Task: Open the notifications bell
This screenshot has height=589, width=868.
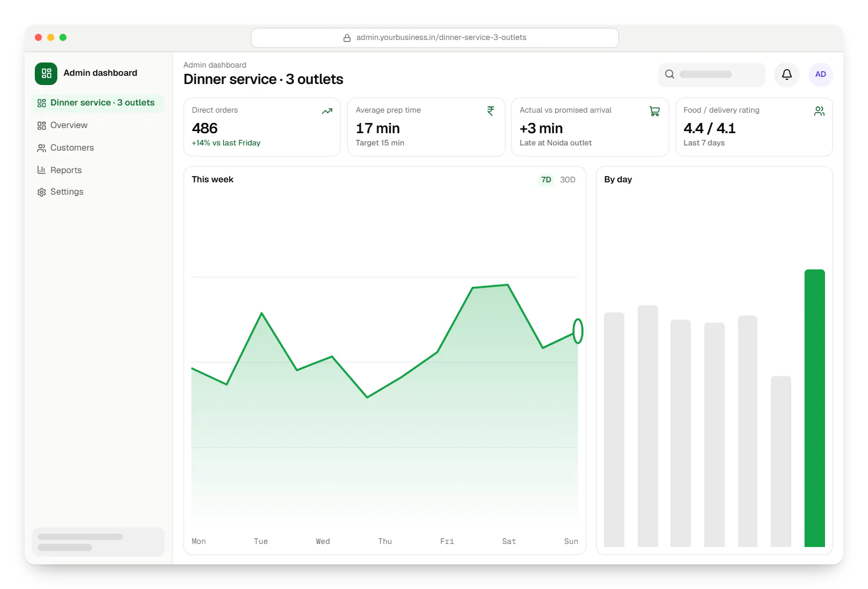Action: 787,74
